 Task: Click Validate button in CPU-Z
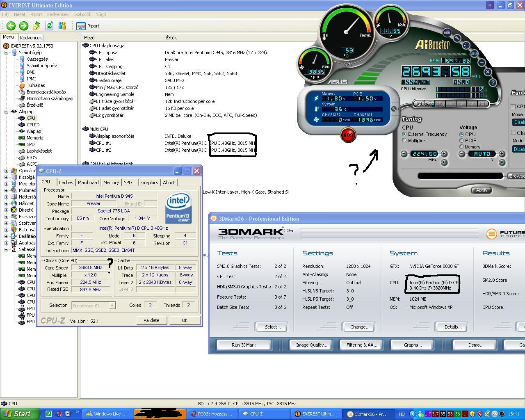click(151, 320)
